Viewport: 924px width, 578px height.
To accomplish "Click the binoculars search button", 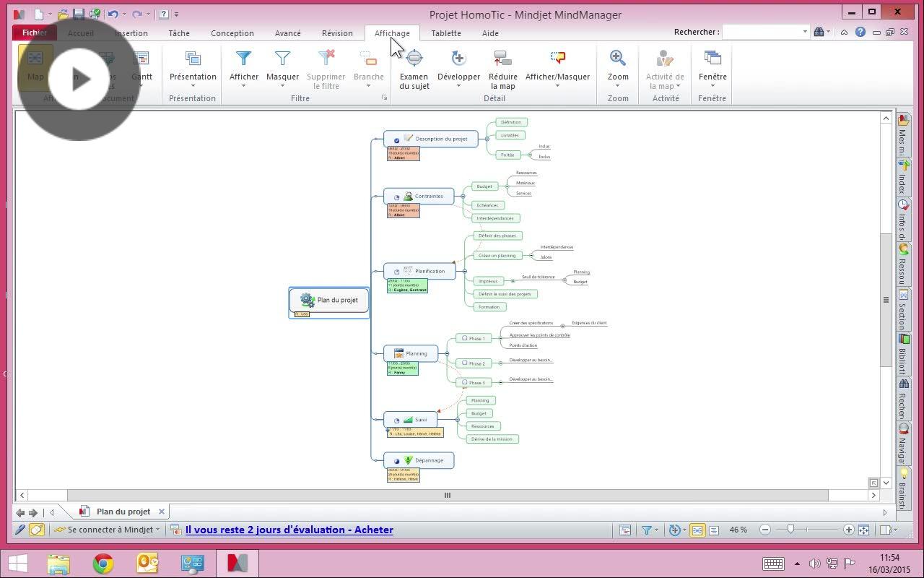I will (819, 32).
